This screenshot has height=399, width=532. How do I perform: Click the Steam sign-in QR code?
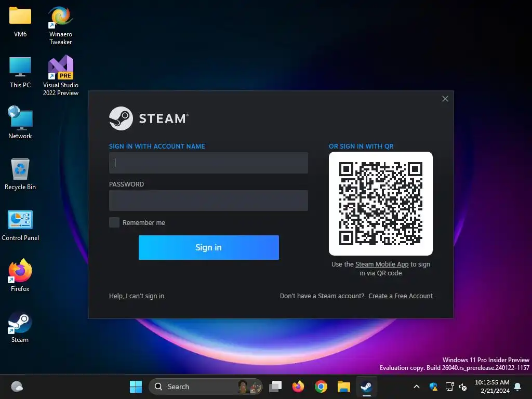coord(381,204)
